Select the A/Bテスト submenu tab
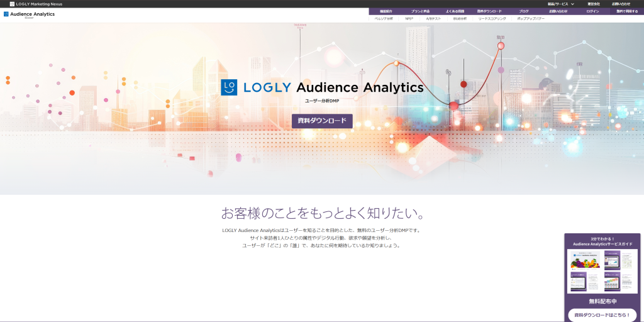This screenshot has width=644, height=322. [433, 19]
